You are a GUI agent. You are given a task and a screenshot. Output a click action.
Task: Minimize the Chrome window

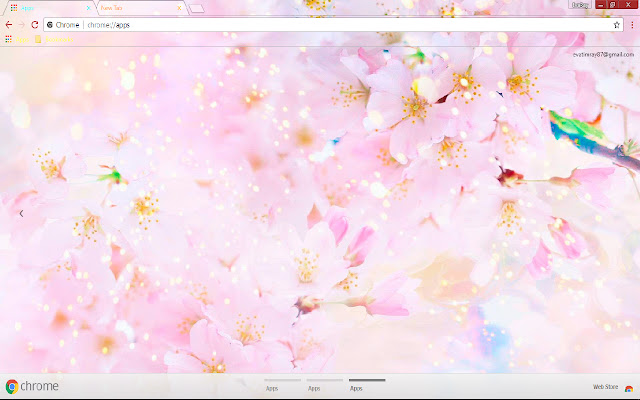coord(600,4)
